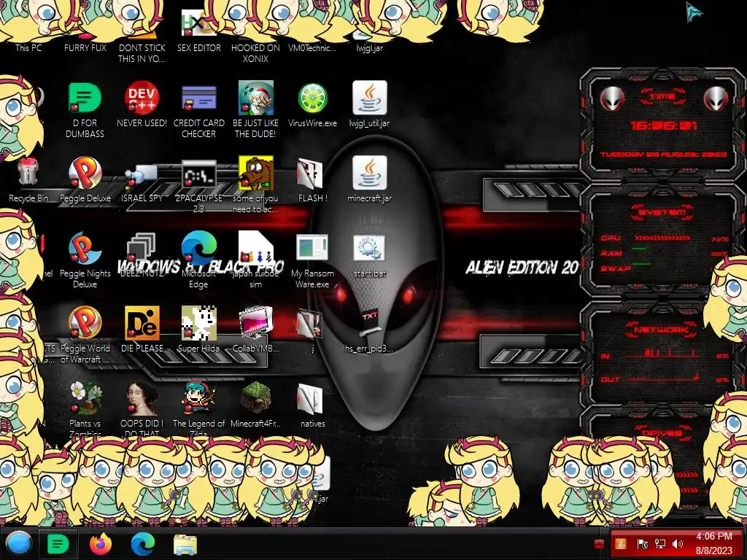
Task: Launch the Plants vs Zombies shortcut
Action: 85,398
